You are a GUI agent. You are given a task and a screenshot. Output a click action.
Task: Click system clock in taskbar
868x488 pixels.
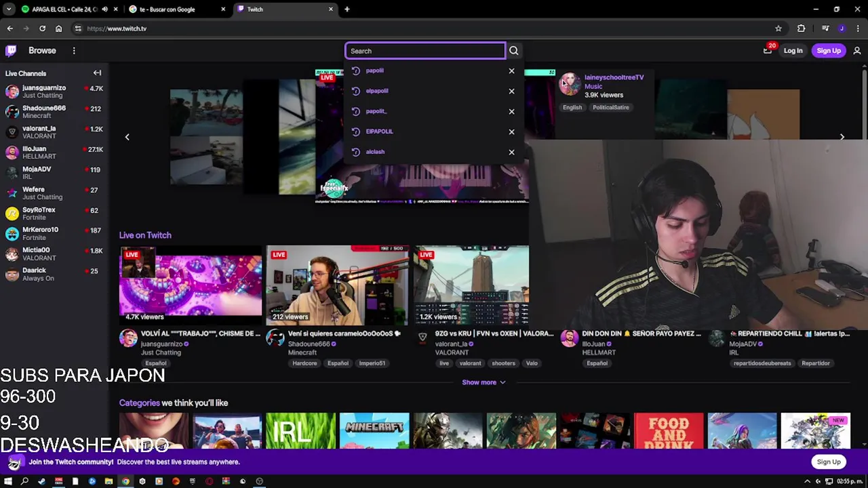pyautogui.click(x=850, y=481)
